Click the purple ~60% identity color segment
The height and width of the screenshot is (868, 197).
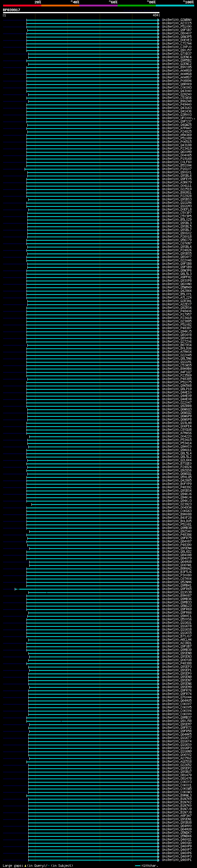[x=98, y=6]
